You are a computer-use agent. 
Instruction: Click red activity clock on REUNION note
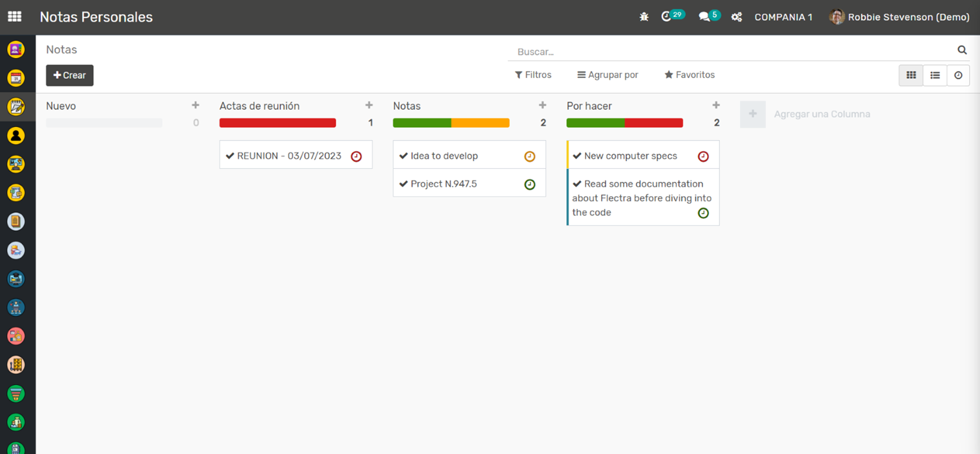pos(356,156)
